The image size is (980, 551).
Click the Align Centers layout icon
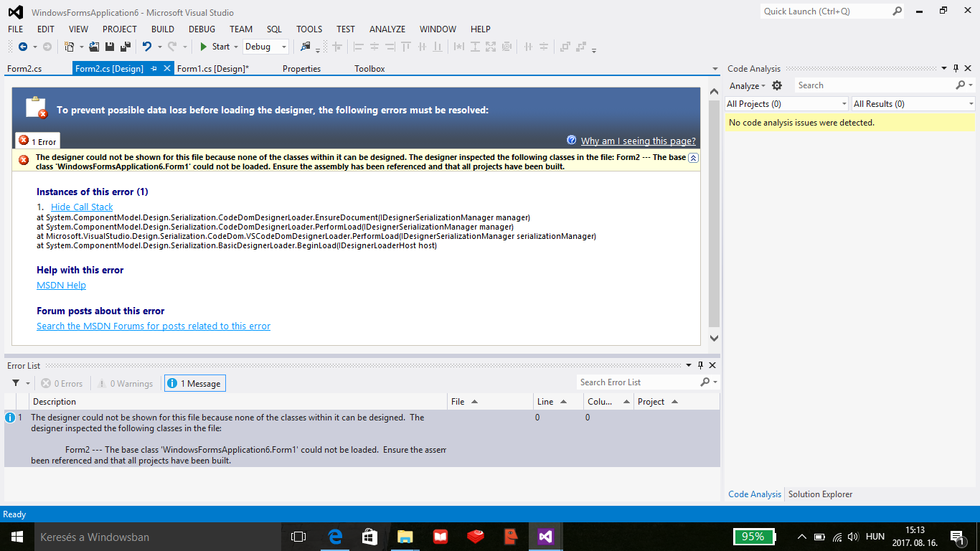click(x=374, y=47)
